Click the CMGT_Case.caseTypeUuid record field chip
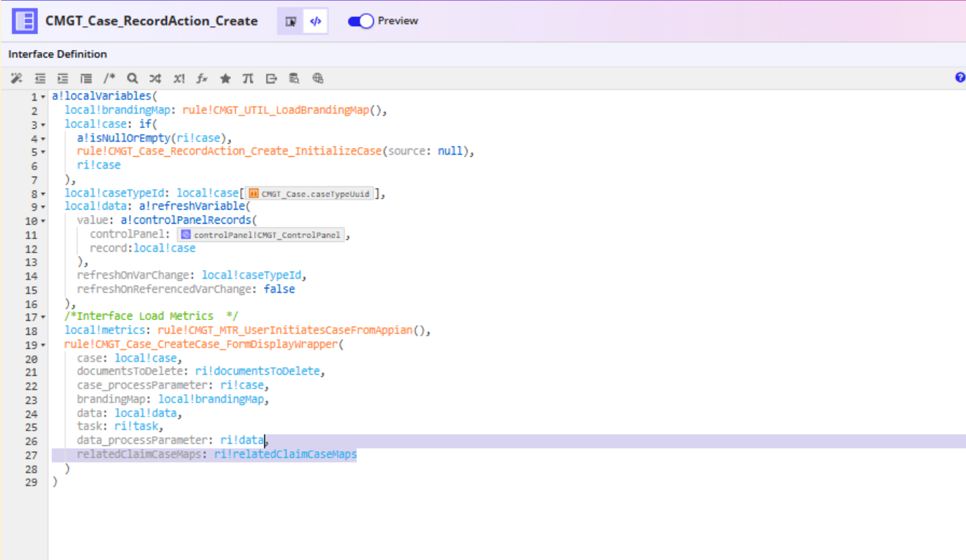Screen dimensions: 966x560 [x=309, y=193]
